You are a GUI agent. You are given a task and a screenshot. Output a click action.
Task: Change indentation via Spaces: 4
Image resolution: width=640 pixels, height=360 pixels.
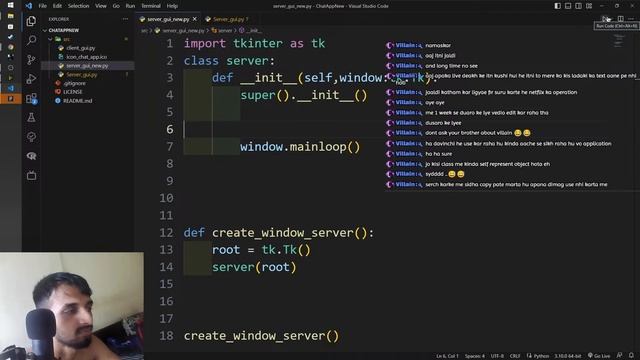click(475, 356)
